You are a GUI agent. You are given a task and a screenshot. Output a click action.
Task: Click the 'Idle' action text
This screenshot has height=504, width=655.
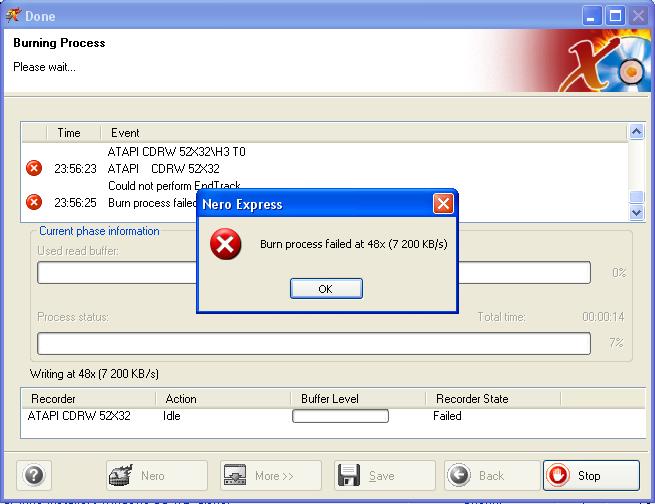click(172, 416)
